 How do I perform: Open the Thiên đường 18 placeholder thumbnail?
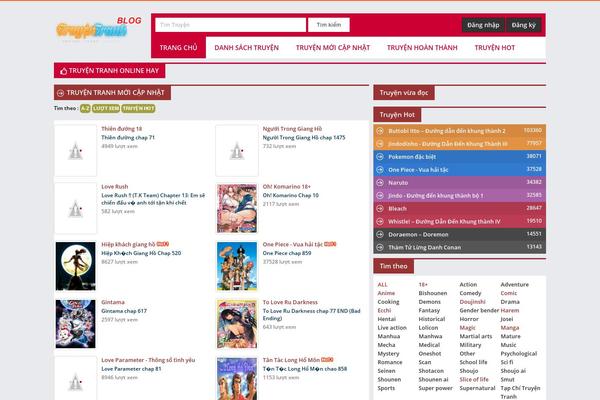(75, 150)
